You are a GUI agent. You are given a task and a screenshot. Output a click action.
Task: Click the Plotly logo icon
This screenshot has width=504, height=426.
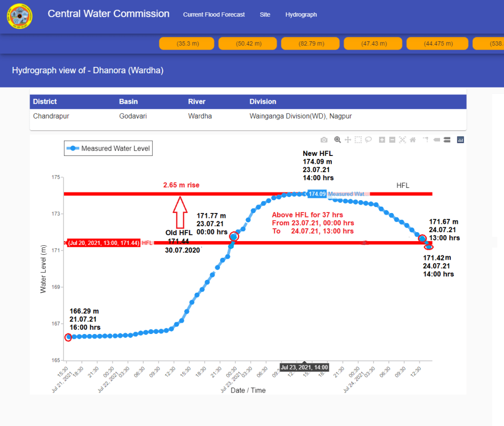(461, 140)
